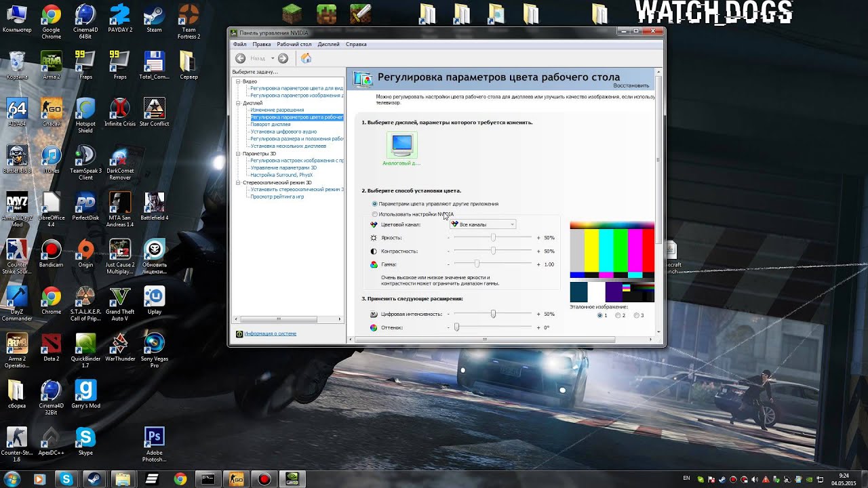Open the Рабочий стол menu
868x488 pixels.
pos(294,44)
